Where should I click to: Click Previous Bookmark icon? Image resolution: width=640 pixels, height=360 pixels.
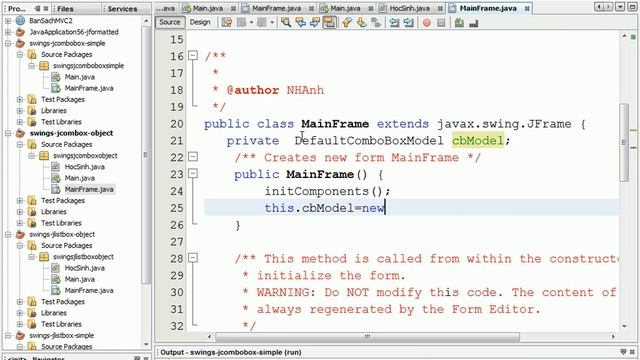coord(347,22)
